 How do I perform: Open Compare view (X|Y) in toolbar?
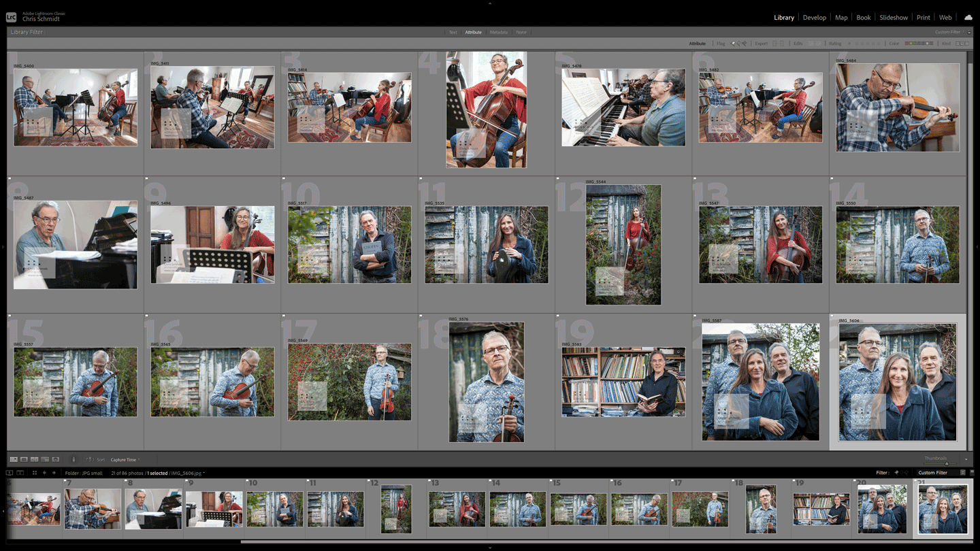tap(34, 460)
